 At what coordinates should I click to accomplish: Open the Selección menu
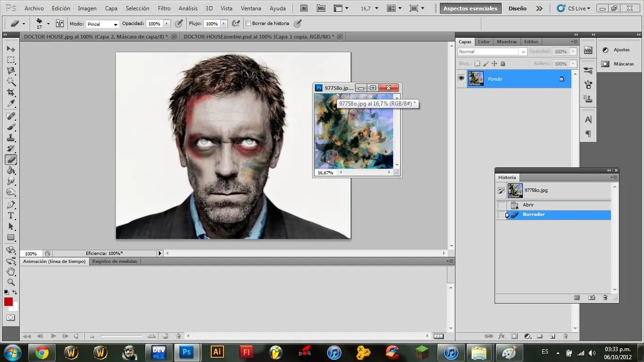[x=138, y=8]
